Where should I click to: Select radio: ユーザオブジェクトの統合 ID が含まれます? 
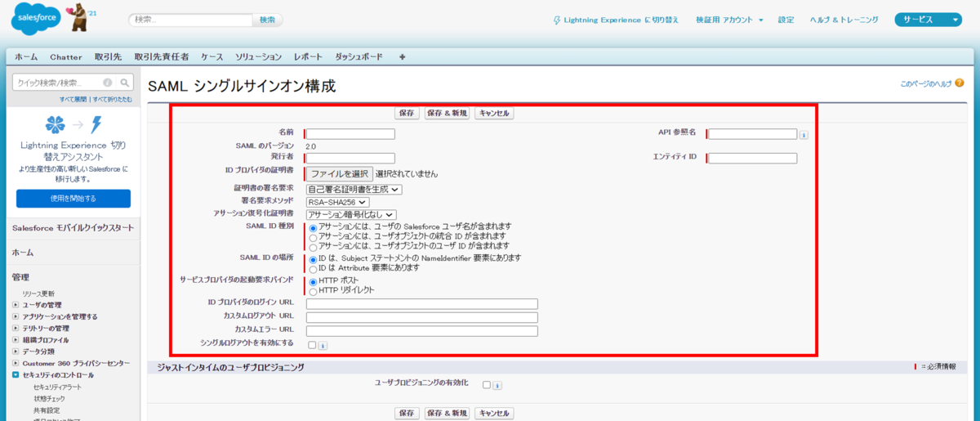[x=313, y=237]
